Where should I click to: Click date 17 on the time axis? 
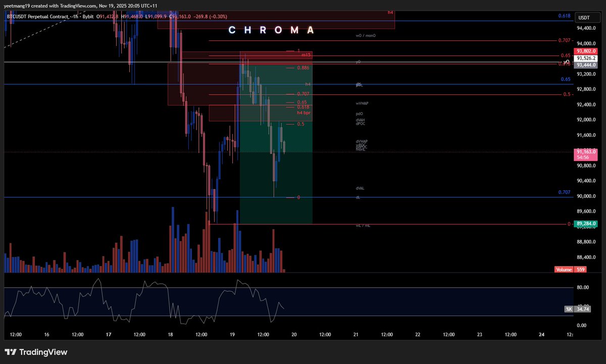coord(109,334)
